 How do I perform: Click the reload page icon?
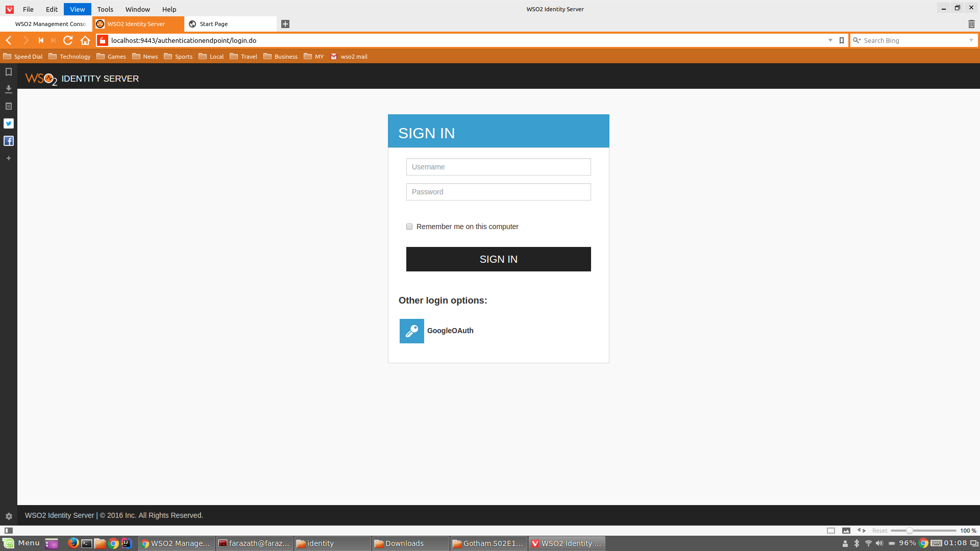[x=68, y=40]
